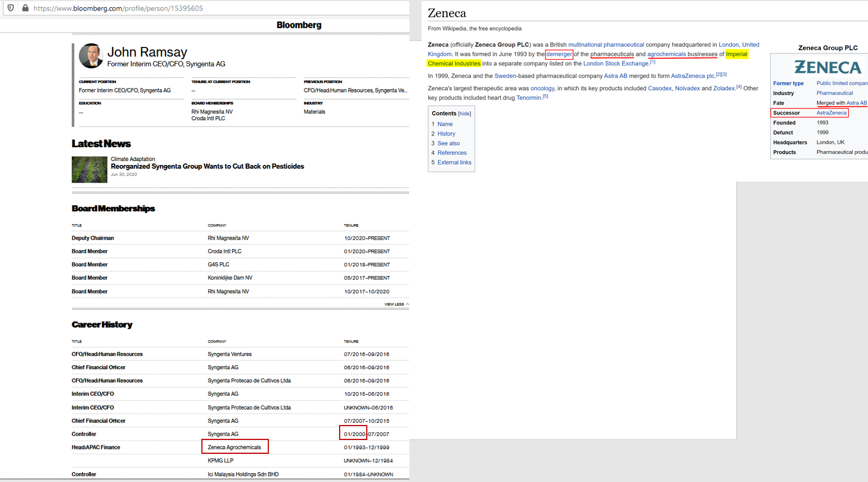868x482 pixels.
Task: Select Ici Malaysia Holdings Sdn BHD entry
Action: click(243, 474)
